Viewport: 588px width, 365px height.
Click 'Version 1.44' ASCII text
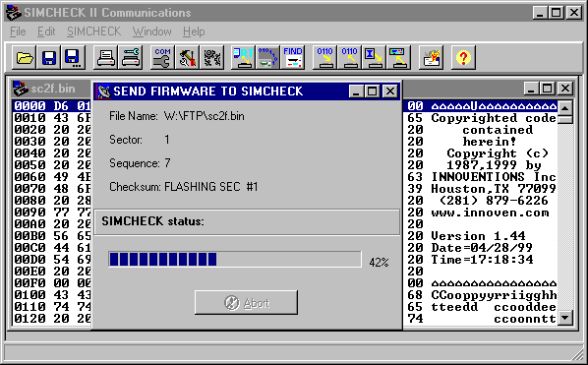click(478, 235)
